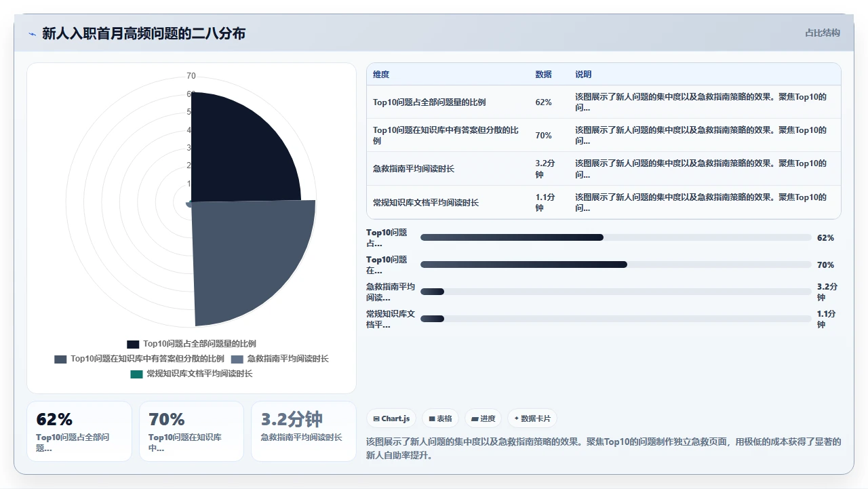Click the description paragraph below the tags
The image size is (868, 489).
tap(604, 448)
